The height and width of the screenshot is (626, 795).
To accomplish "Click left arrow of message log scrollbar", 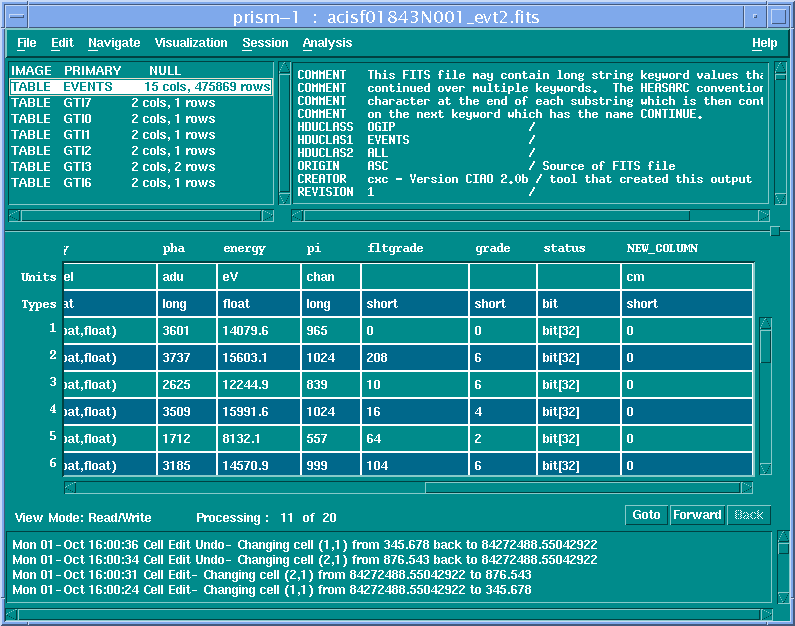I will (12, 613).
